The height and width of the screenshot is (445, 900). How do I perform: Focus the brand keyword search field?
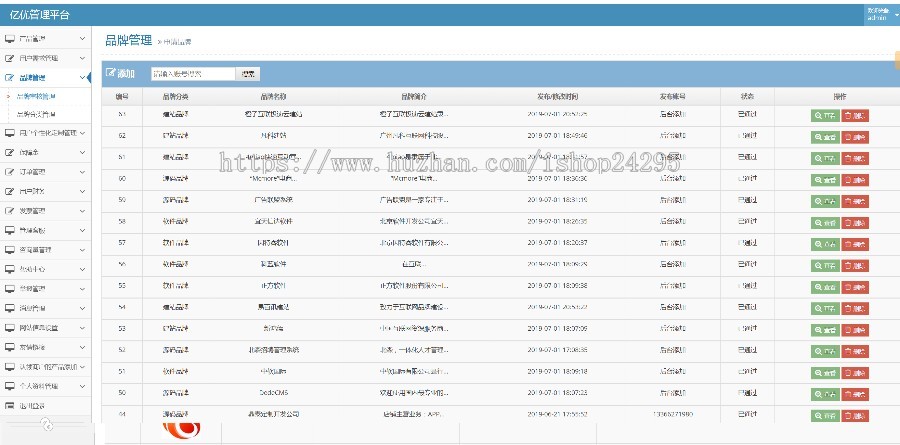[193, 73]
